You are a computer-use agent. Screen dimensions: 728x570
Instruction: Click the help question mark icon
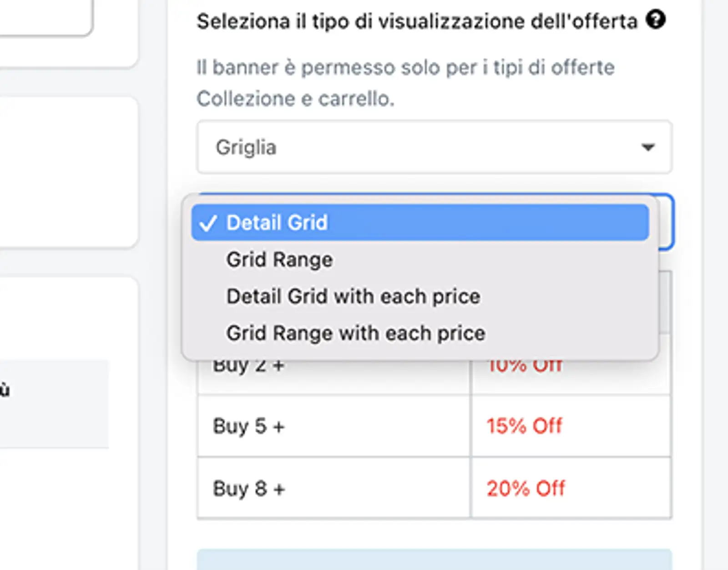click(656, 20)
